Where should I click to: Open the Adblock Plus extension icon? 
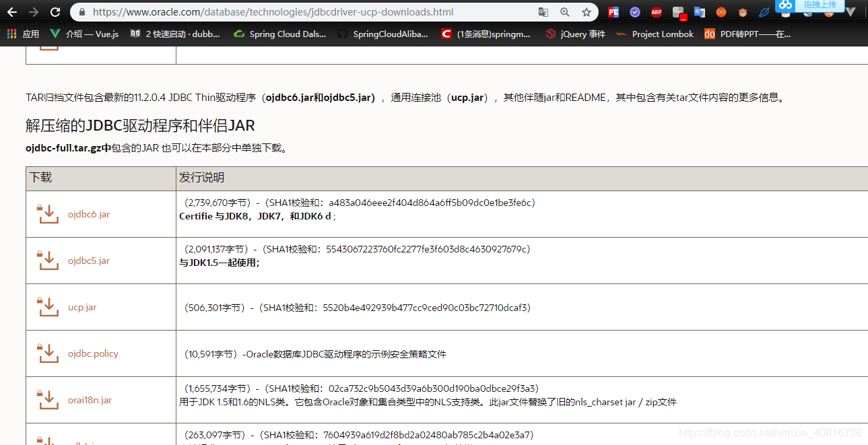pyautogui.click(x=657, y=11)
